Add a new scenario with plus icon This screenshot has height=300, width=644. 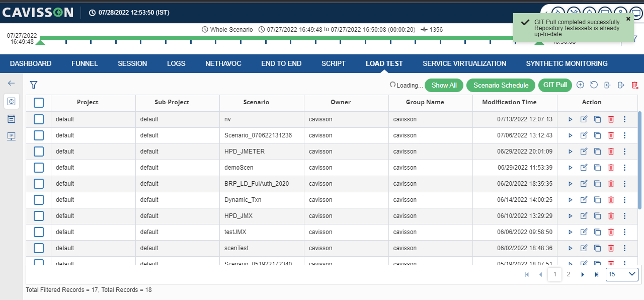580,85
